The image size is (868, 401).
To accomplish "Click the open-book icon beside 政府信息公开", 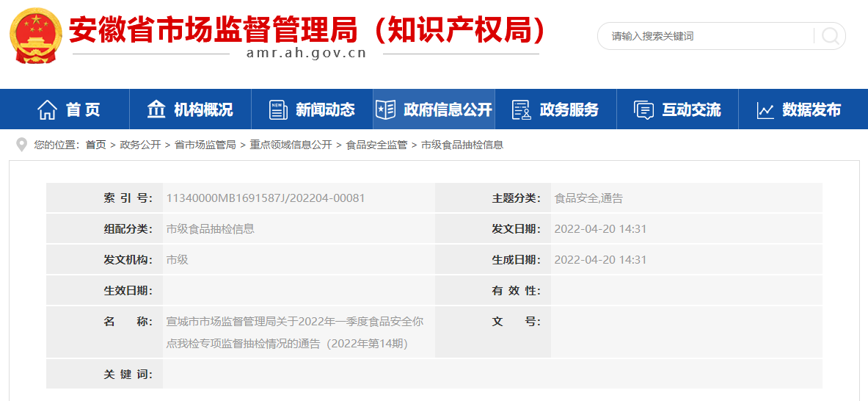I will point(385,110).
